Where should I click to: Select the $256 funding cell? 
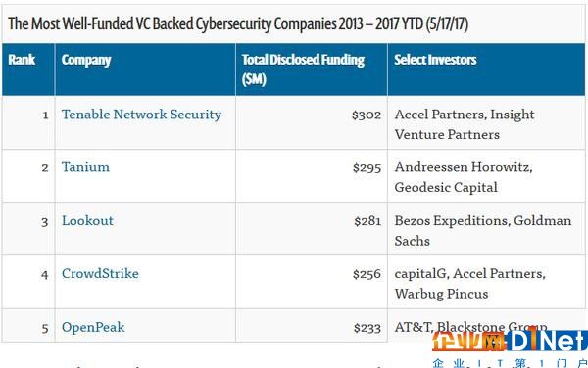coord(312,282)
